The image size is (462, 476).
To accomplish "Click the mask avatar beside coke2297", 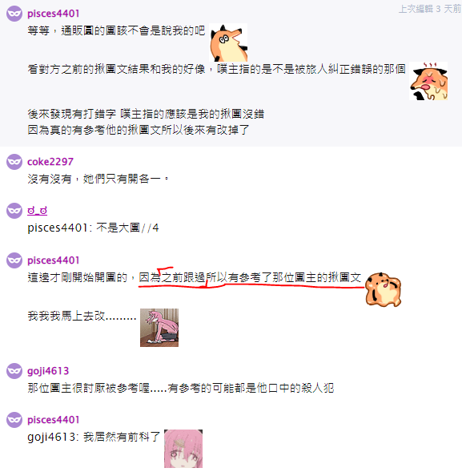I will 14,162.
